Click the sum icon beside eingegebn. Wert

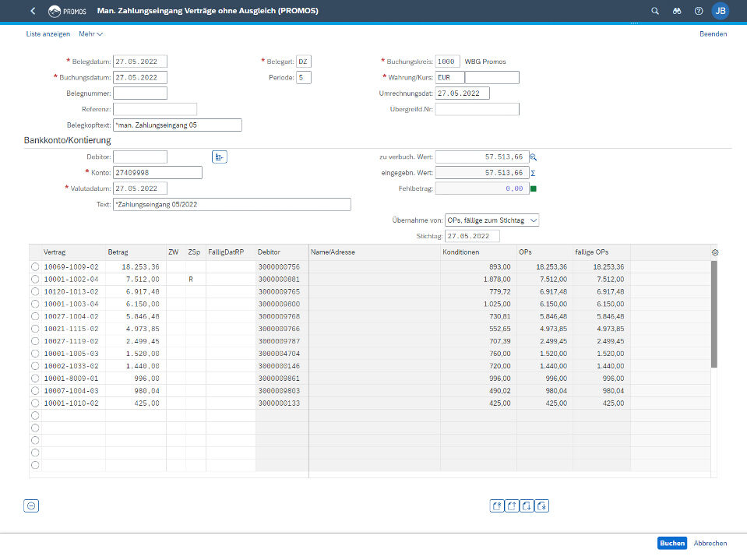pos(534,172)
